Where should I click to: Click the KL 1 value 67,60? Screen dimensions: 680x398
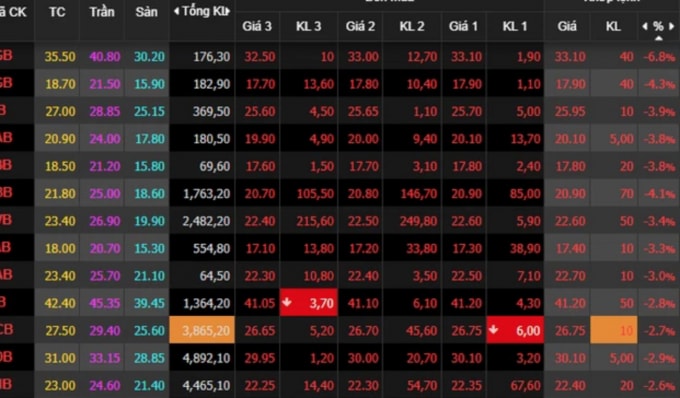(526, 385)
